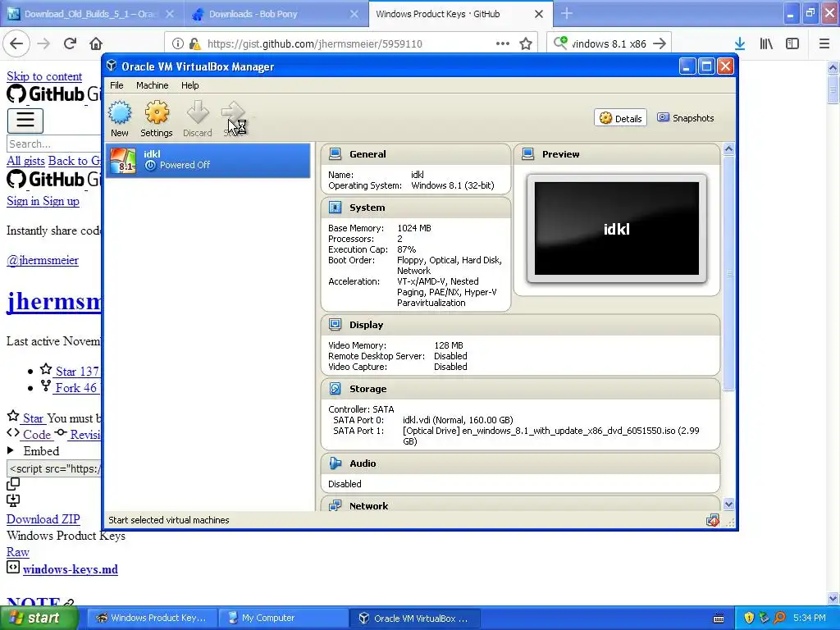The image size is (840, 630).
Task: Close the Windows Product Keys GitHub tab
Action: (x=539, y=15)
